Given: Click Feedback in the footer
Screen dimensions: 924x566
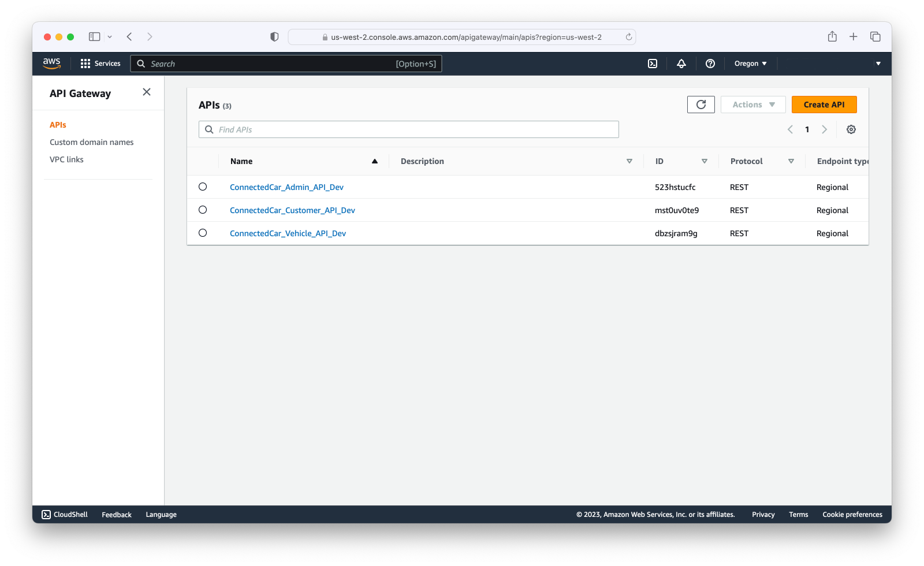Looking at the screenshot, I should (x=117, y=515).
